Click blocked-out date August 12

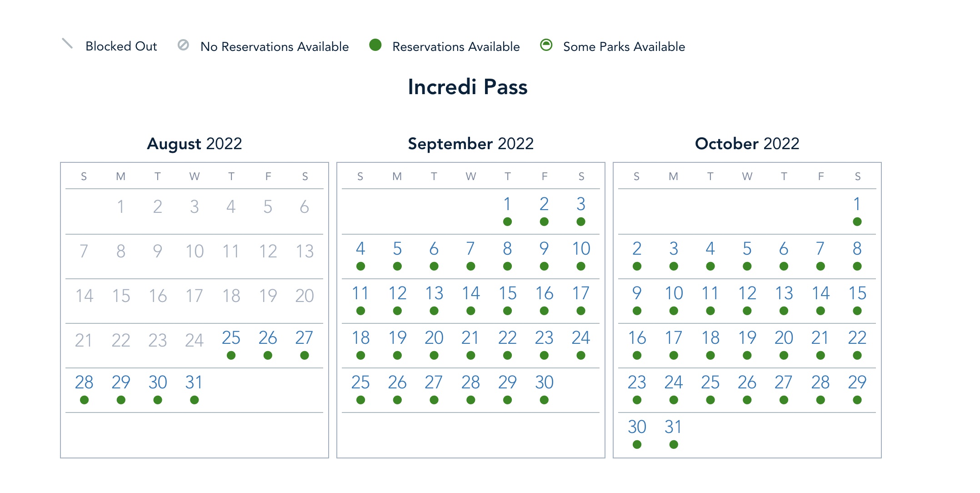coord(268,251)
